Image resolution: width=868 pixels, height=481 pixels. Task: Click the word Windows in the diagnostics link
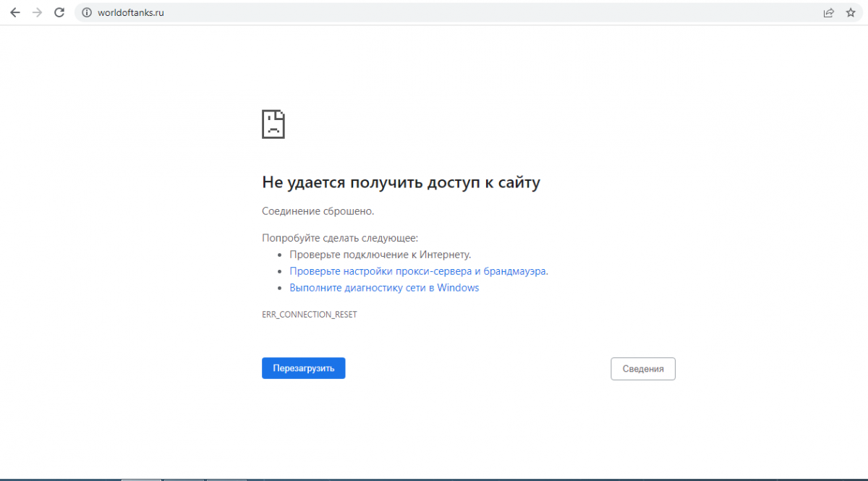pyautogui.click(x=458, y=288)
